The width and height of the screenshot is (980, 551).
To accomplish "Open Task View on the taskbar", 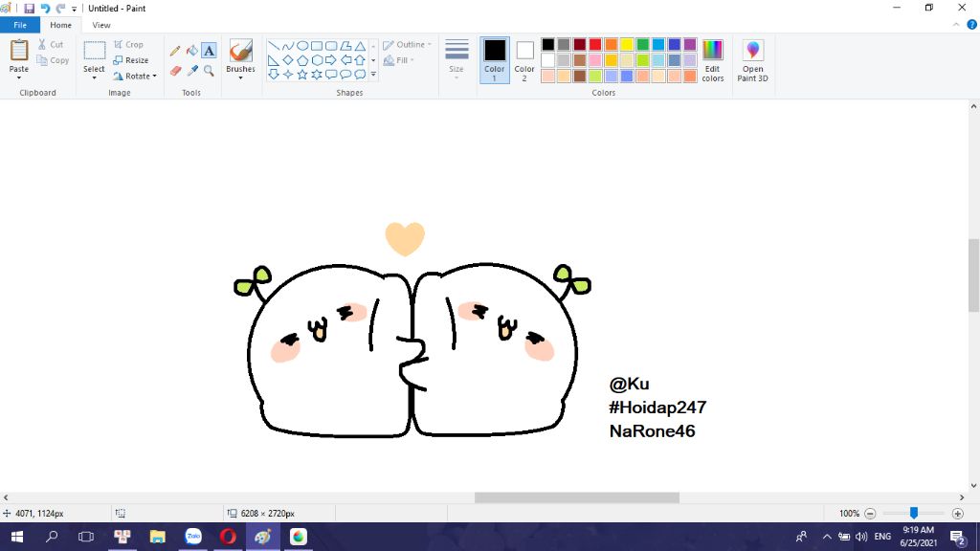I will pyautogui.click(x=86, y=537).
